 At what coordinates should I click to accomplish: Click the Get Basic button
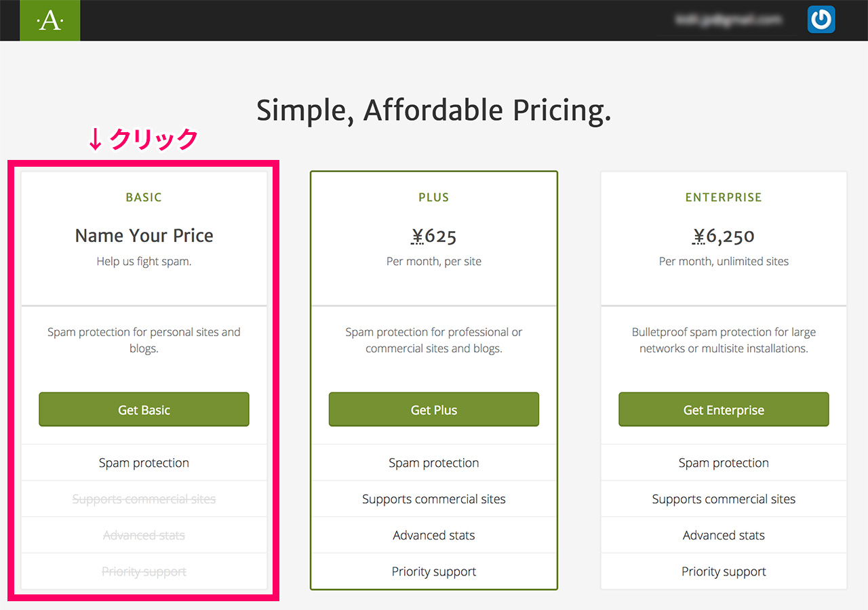pyautogui.click(x=144, y=409)
